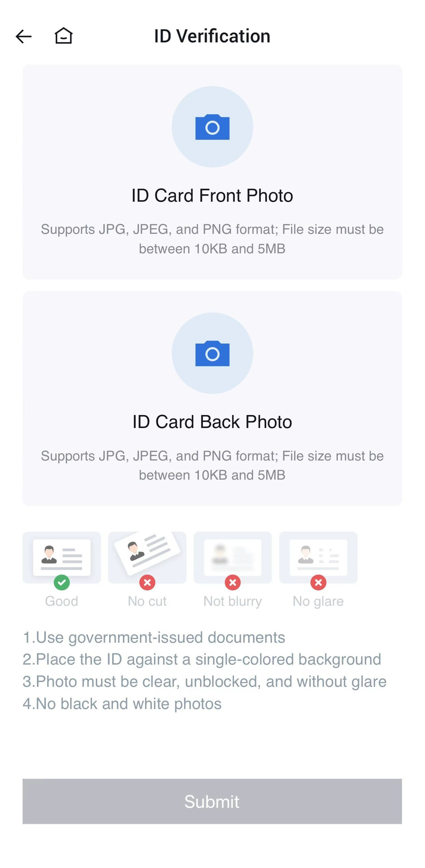The width and height of the screenshot is (425, 868).
Task: Open the blurry ID sample thumbnail
Action: pyautogui.click(x=233, y=557)
